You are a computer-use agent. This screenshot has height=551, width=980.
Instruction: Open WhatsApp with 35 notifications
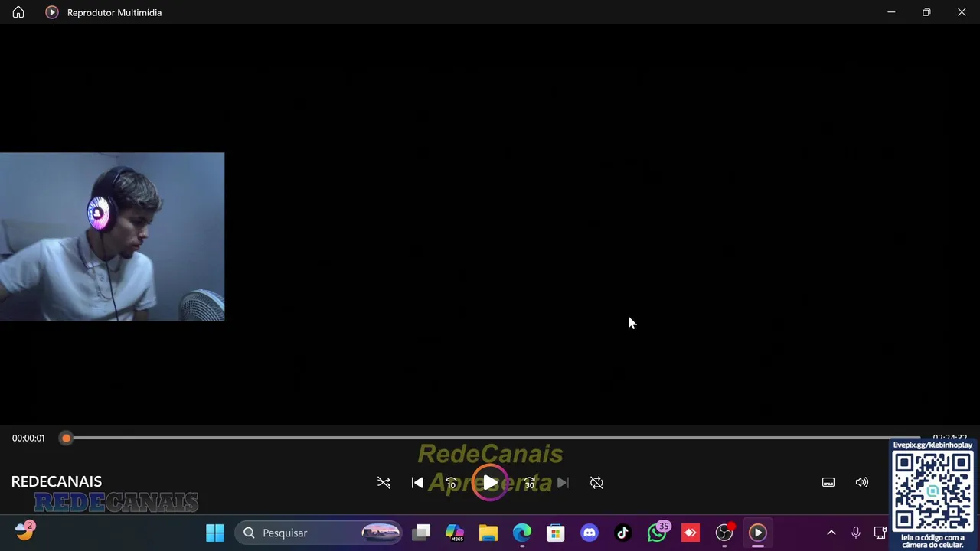(657, 533)
